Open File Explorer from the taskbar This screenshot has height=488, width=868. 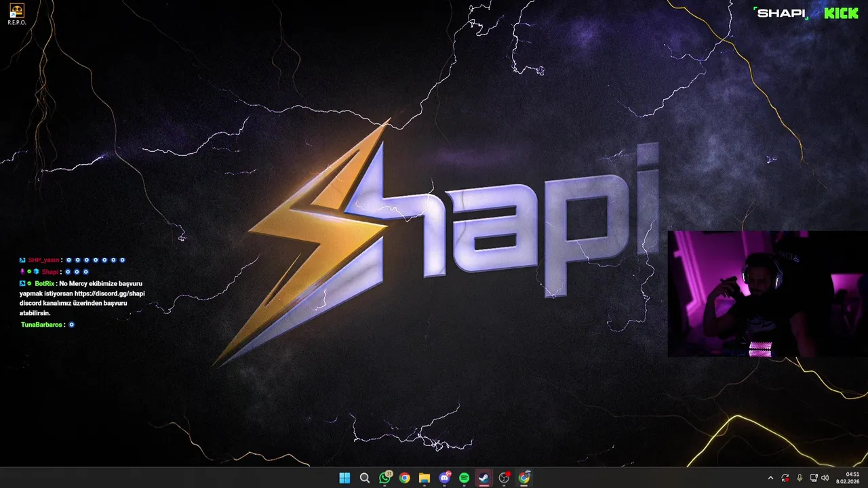[x=424, y=478]
